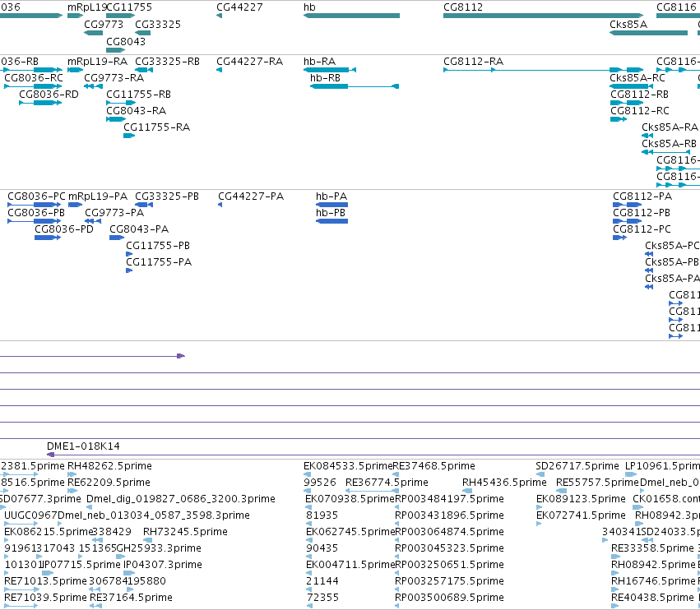Click the RE62209.5prime EST label
Image resolution: width=700 pixels, height=610 pixels.
109,483
